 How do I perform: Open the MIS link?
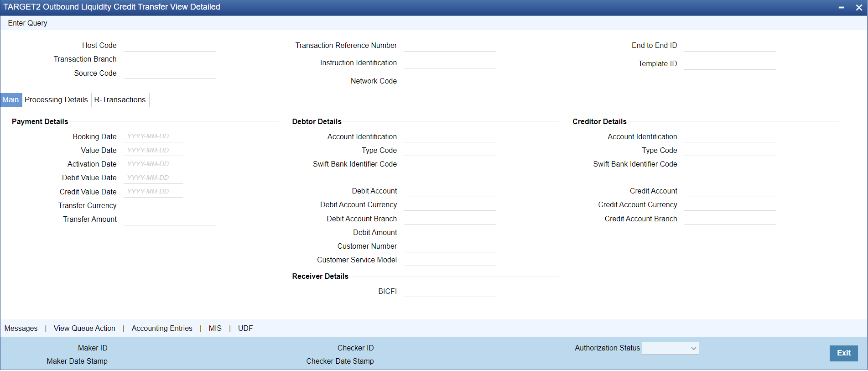(215, 328)
